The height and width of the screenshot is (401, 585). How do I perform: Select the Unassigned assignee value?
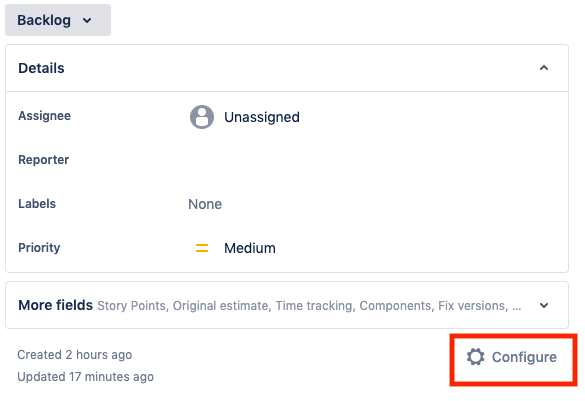(262, 117)
